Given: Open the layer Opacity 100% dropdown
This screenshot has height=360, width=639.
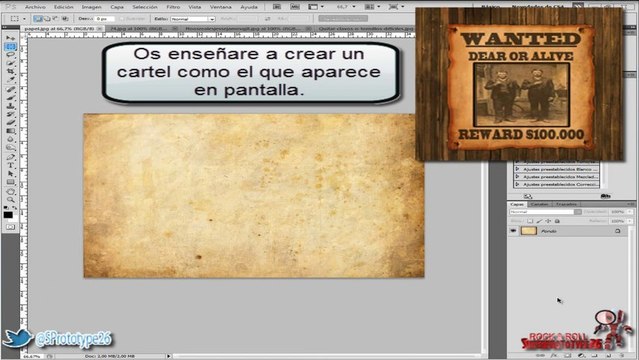Looking at the screenshot, I should [x=630, y=212].
